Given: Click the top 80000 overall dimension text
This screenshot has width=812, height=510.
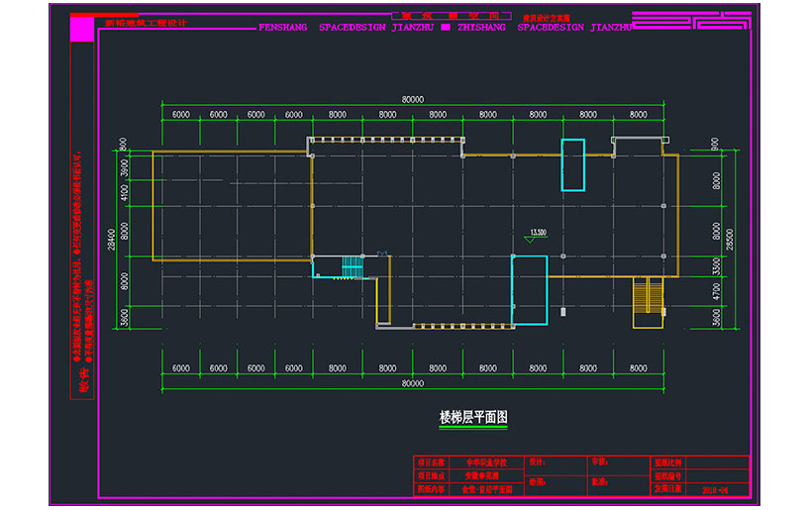Looking at the screenshot, I should [413, 99].
